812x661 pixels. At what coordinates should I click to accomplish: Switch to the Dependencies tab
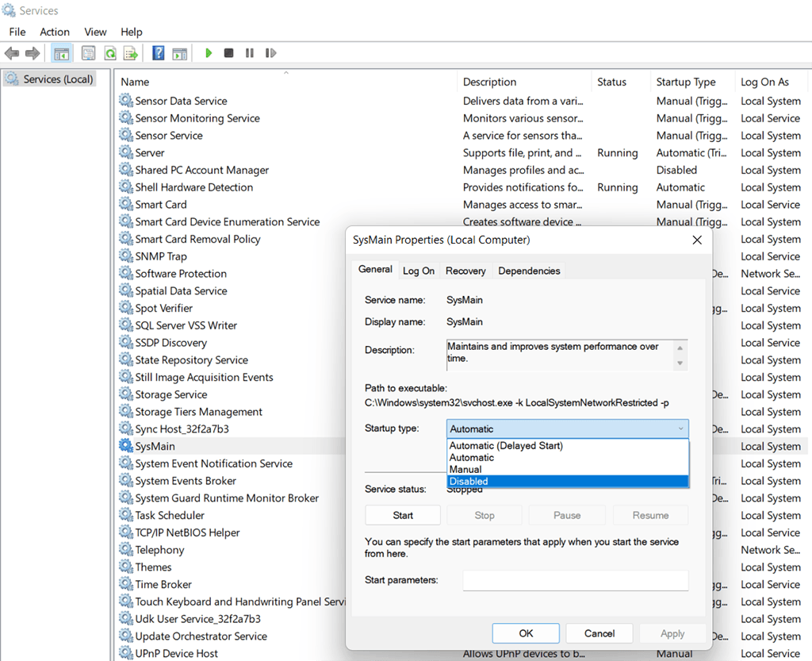point(529,271)
